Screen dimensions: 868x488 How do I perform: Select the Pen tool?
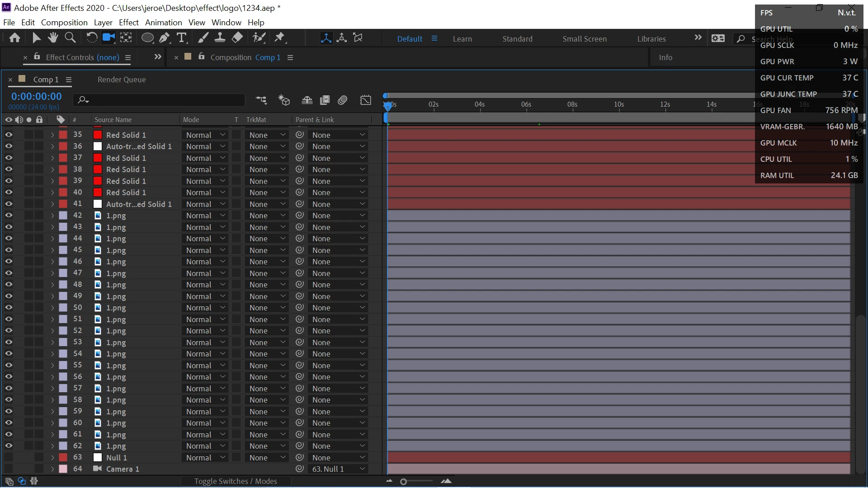(x=164, y=38)
